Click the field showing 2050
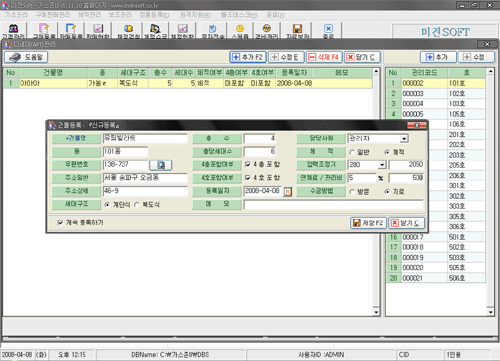This screenshot has width=500, height=361. click(x=406, y=165)
